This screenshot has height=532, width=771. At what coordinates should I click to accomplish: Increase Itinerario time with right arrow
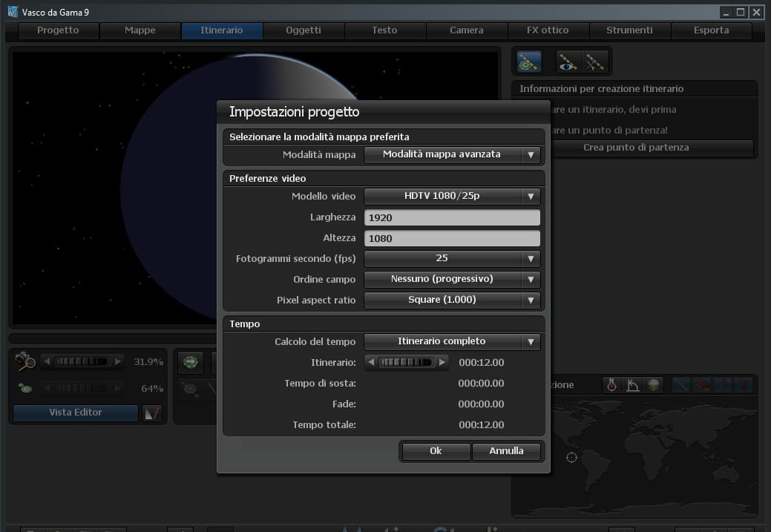point(442,362)
